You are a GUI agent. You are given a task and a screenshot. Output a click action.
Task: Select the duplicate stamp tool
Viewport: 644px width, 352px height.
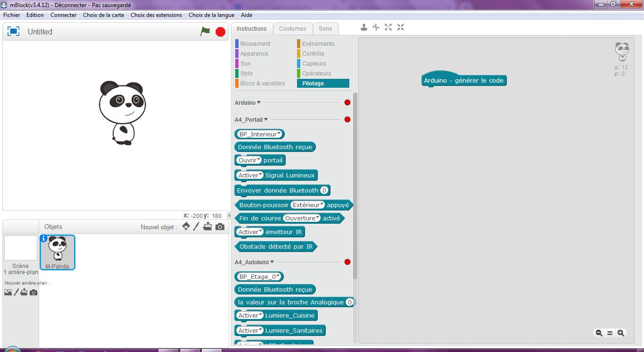364,27
